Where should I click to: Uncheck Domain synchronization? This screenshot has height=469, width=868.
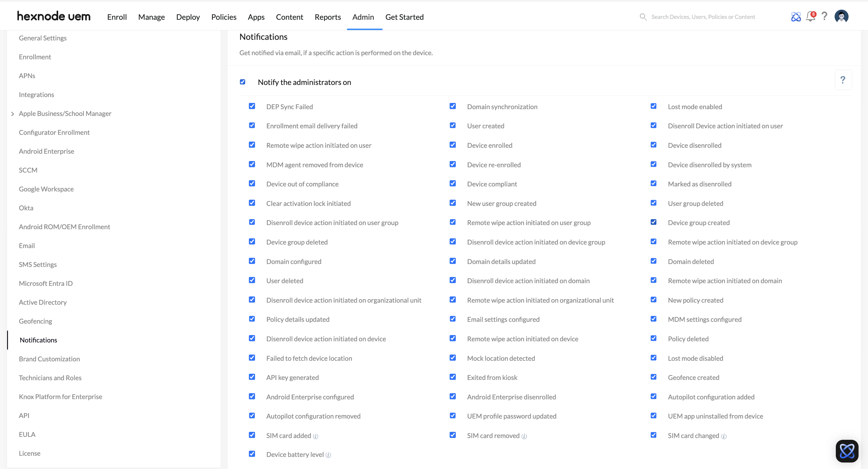tap(453, 106)
